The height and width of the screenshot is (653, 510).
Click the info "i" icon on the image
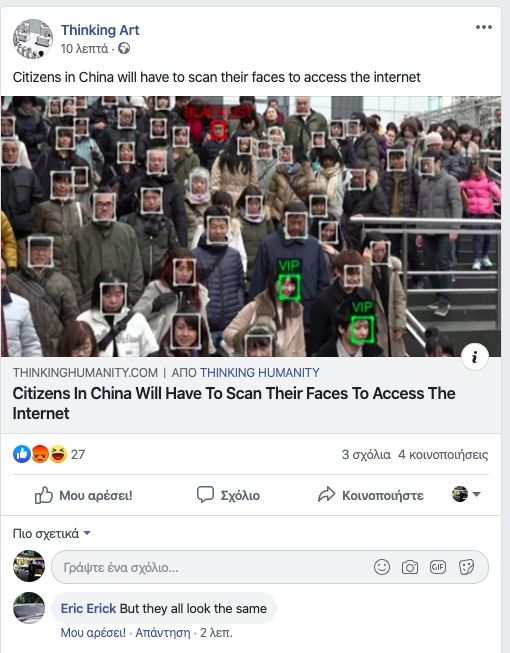point(475,357)
